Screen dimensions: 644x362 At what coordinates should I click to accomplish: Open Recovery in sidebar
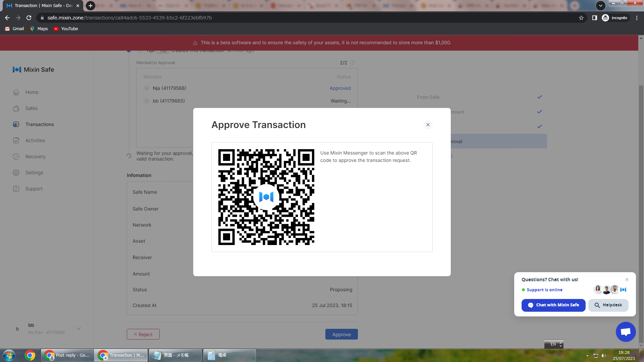[36, 157]
